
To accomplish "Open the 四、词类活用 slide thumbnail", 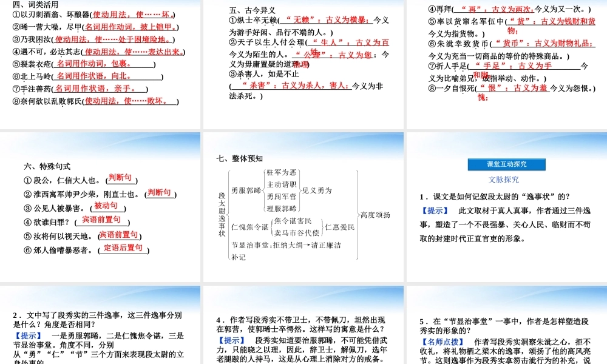I will coord(100,61).
